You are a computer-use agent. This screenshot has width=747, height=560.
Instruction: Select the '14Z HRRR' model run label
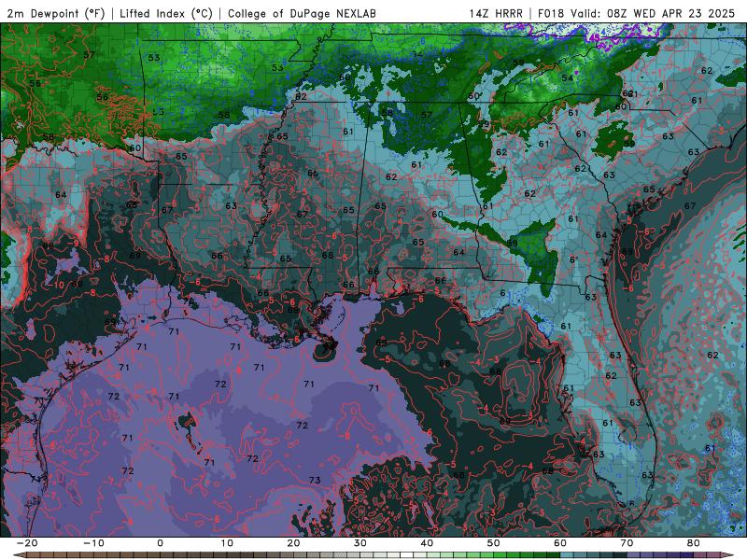(x=496, y=14)
